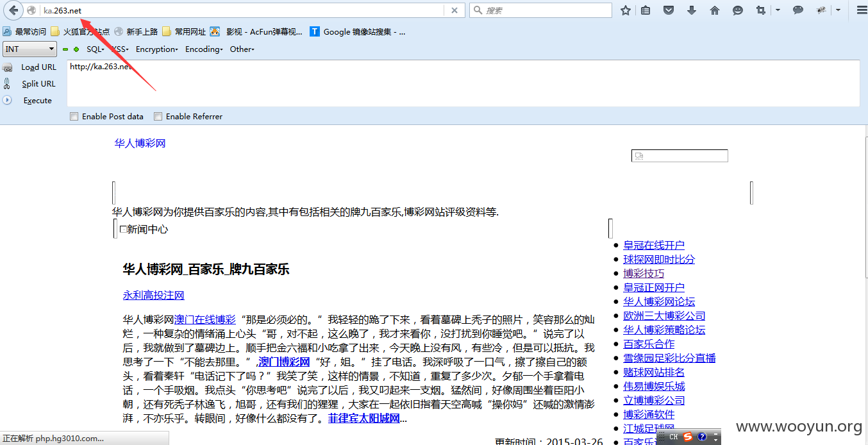This screenshot has height=445, width=868.
Task: Open 欧洲三大博彩公司 sidebar link
Action: 664,316
